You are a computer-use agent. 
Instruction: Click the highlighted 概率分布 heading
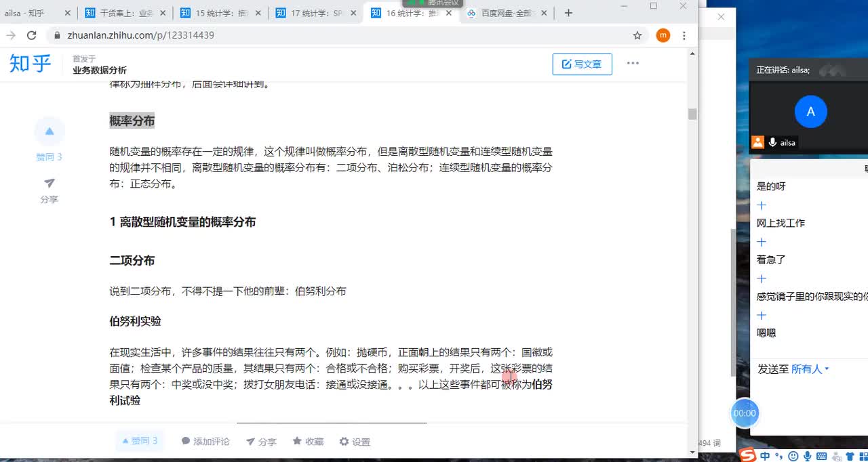tap(132, 121)
